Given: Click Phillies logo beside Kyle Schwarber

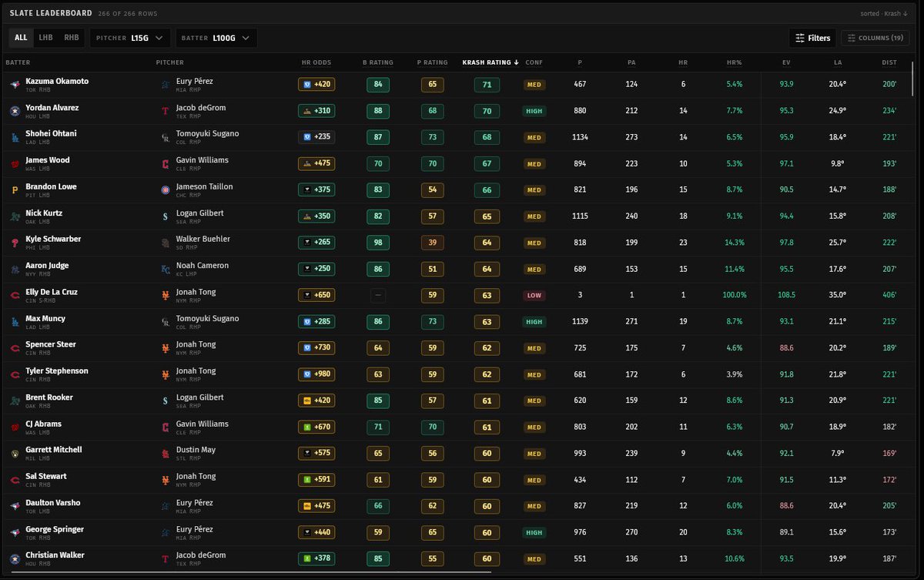Looking at the screenshot, I should [x=14, y=243].
